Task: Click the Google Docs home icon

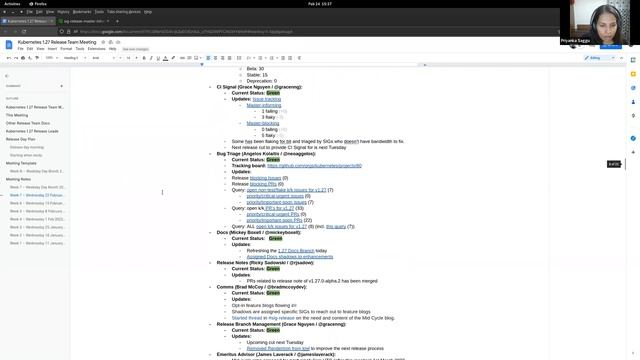Action: point(9,44)
